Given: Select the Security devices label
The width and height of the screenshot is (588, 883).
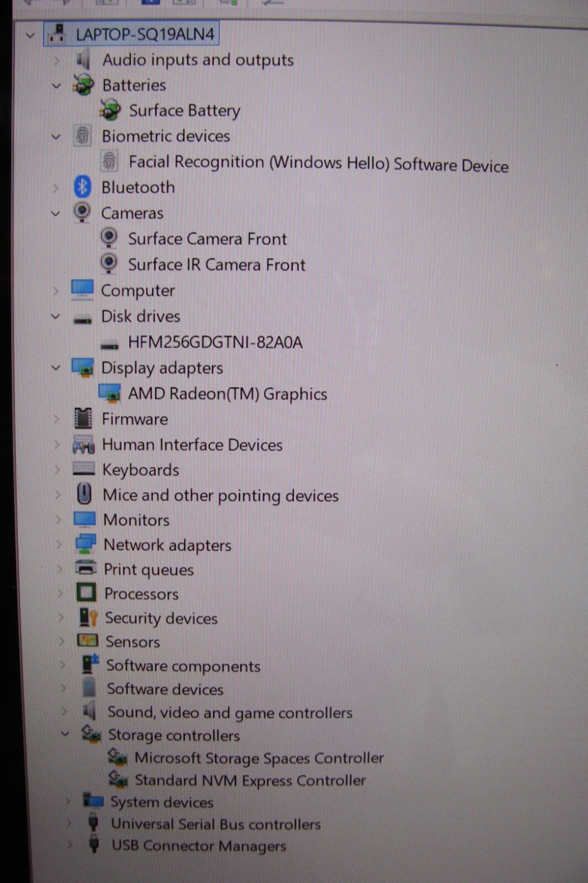Looking at the screenshot, I should (161, 618).
